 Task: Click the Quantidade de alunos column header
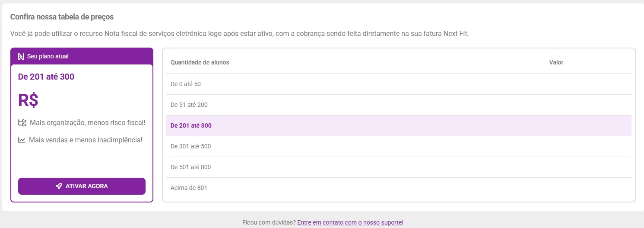200,62
